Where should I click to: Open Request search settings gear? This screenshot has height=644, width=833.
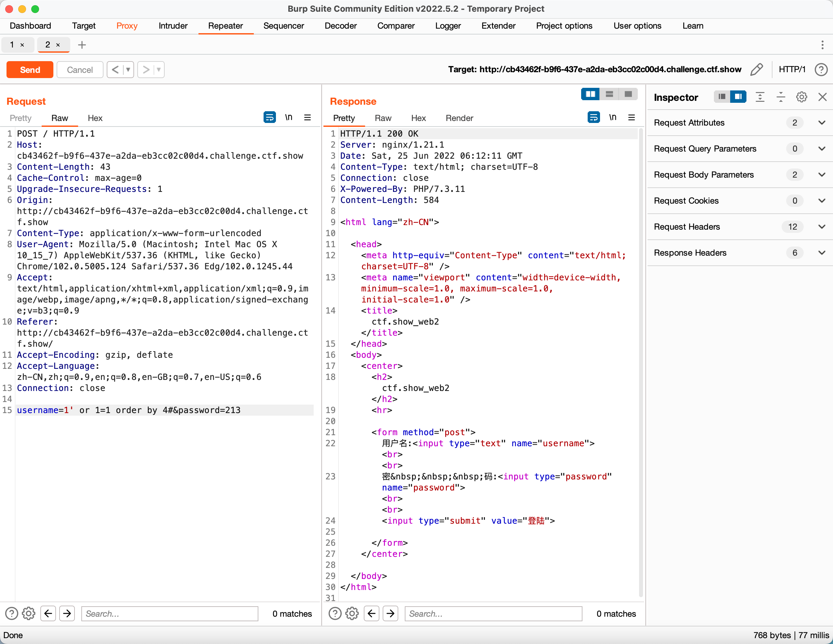coord(29,613)
